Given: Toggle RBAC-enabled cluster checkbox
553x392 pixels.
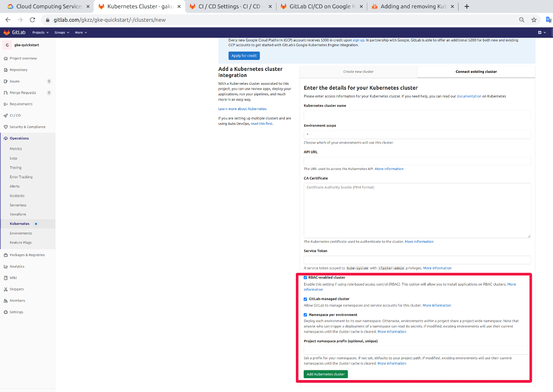Looking at the screenshot, I should coord(306,278).
